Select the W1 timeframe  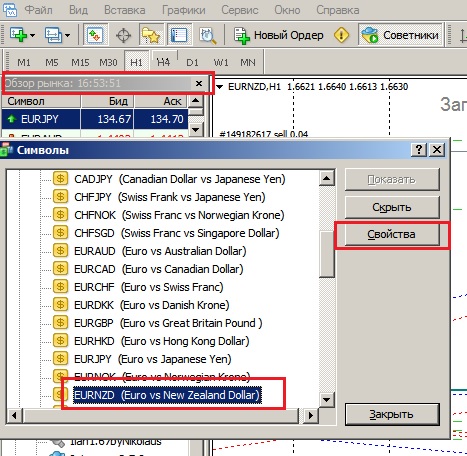221,62
